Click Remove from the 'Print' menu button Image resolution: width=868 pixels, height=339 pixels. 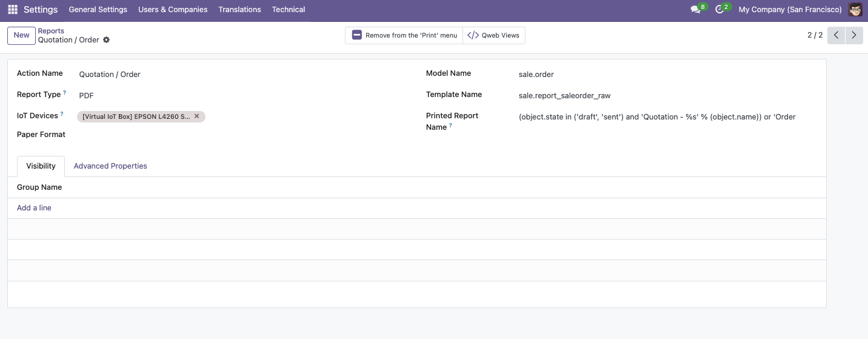(404, 35)
